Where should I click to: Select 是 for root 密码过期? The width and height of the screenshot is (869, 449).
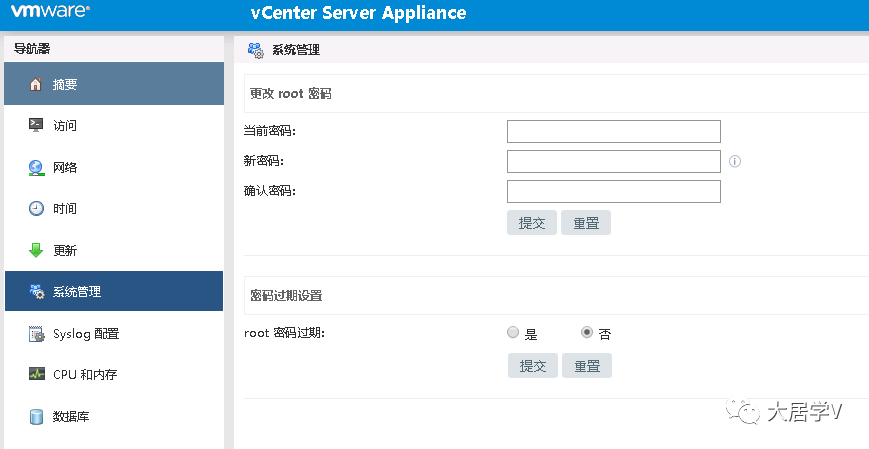click(513, 332)
